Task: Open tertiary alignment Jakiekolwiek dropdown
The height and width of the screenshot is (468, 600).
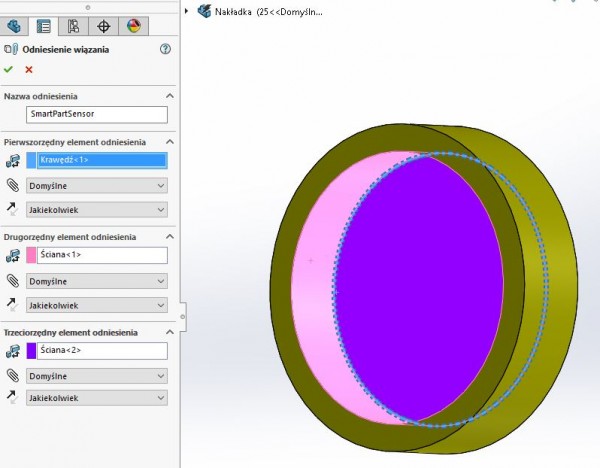Action: click(96, 398)
